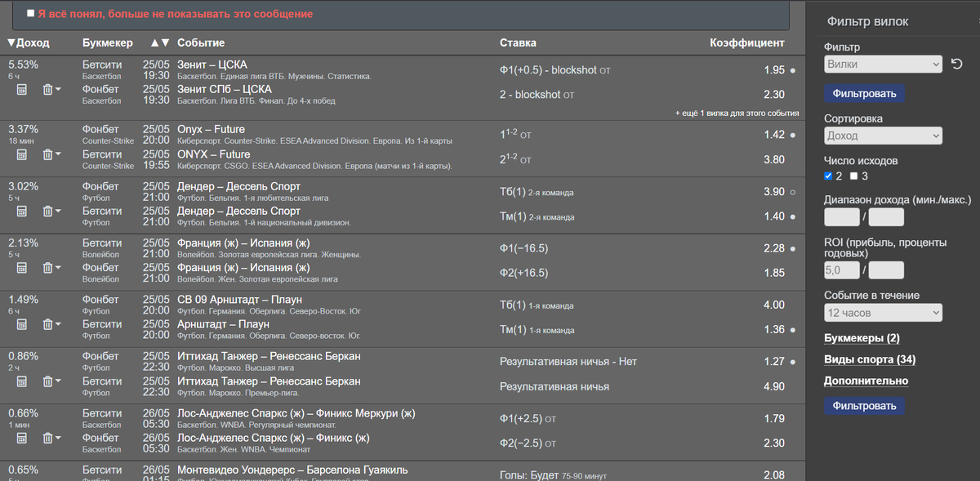This screenshot has width=980, height=481.
Task: Click ROI maximum input field
Action: [x=886, y=269]
